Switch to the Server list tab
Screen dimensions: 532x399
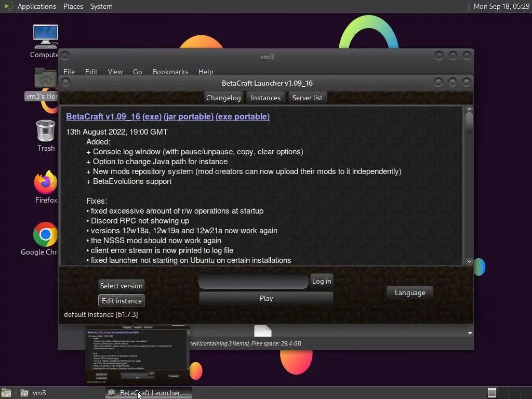click(308, 98)
